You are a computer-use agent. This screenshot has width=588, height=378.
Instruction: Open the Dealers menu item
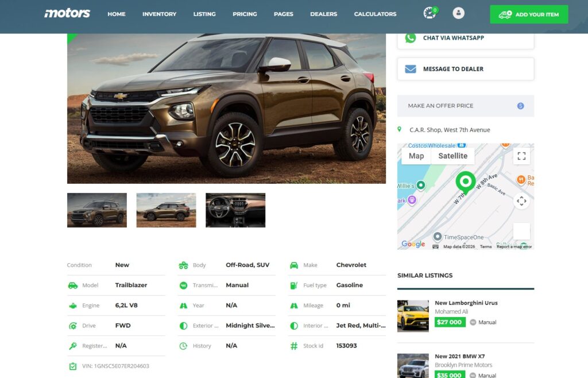[x=323, y=14]
